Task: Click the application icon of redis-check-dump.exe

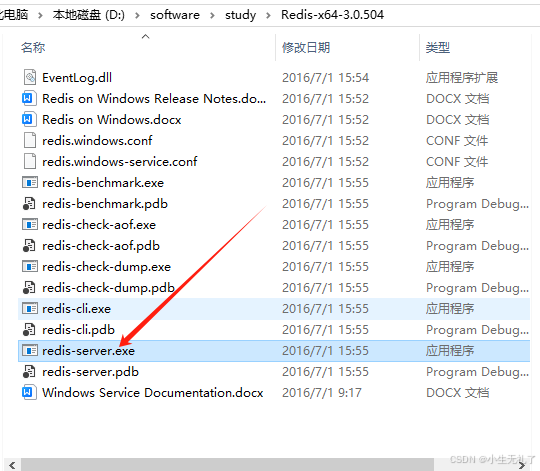Action: pyautogui.click(x=30, y=266)
